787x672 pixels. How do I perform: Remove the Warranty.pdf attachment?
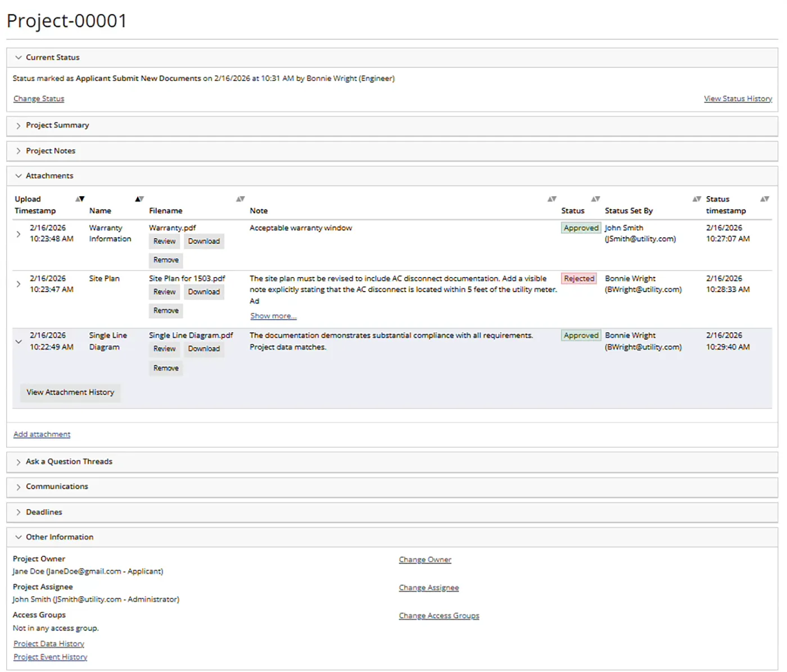[x=166, y=260]
